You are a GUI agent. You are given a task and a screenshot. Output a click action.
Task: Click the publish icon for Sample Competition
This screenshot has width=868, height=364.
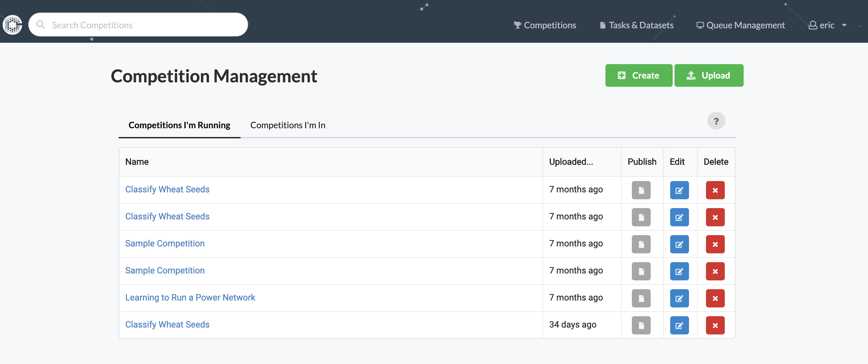click(641, 244)
